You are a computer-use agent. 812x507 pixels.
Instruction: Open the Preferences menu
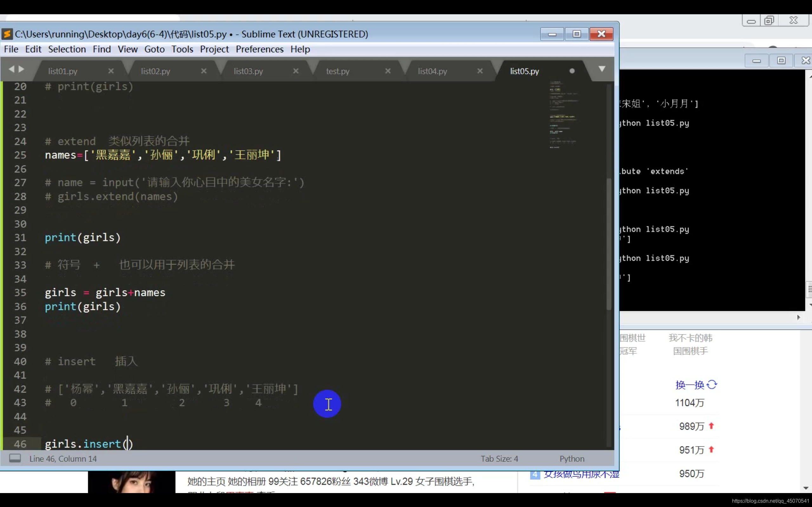pyautogui.click(x=259, y=49)
